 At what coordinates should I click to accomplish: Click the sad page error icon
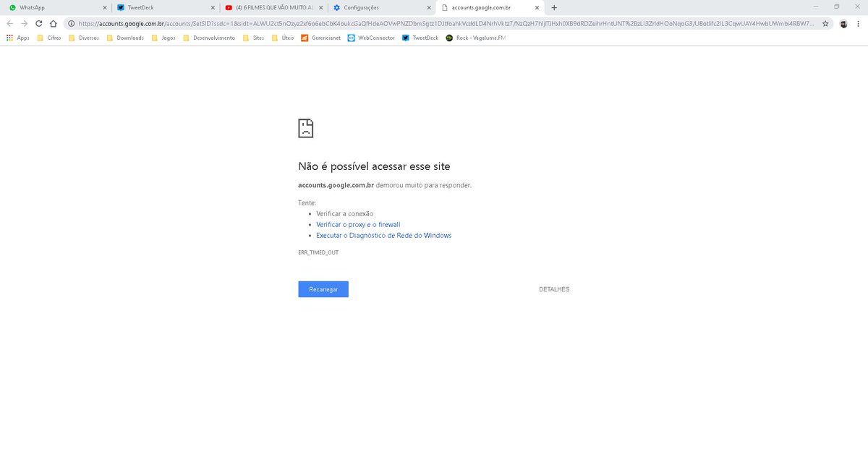click(x=306, y=128)
